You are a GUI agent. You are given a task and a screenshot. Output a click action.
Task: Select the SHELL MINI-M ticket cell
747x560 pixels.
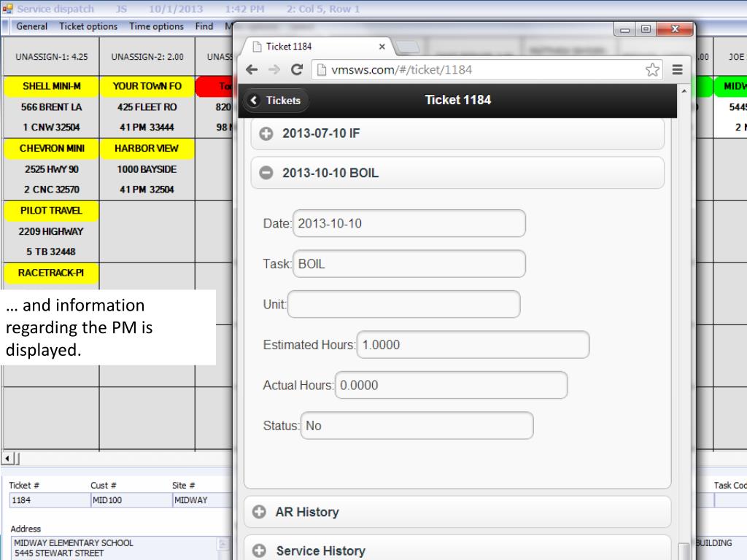point(52,86)
